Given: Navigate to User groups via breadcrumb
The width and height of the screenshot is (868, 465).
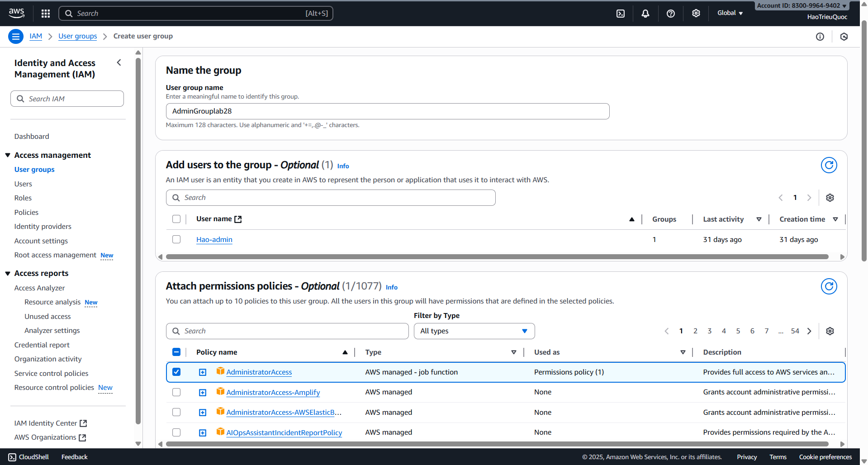Looking at the screenshot, I should (77, 36).
